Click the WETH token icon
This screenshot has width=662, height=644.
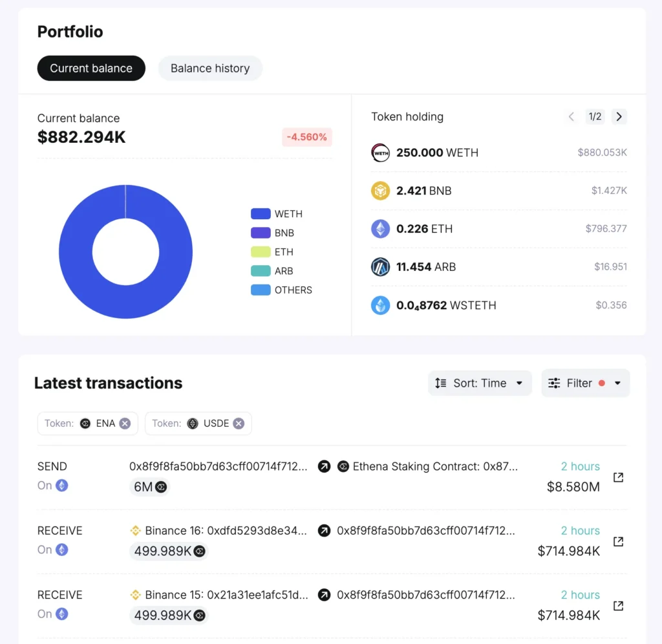pyautogui.click(x=381, y=153)
